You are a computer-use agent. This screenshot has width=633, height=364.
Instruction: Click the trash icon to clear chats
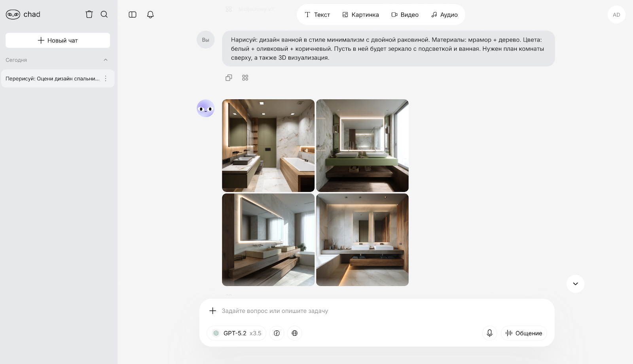[89, 14]
